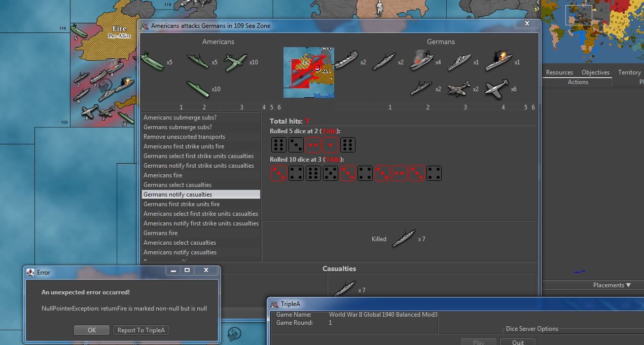Click the Quit button
The image size is (644, 345).
click(518, 342)
